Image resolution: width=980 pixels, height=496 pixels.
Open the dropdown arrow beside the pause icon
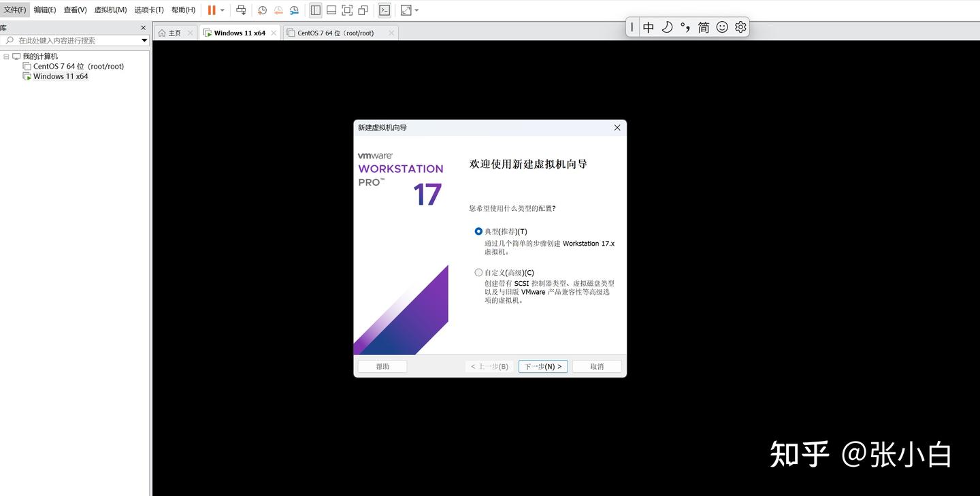pos(222,10)
